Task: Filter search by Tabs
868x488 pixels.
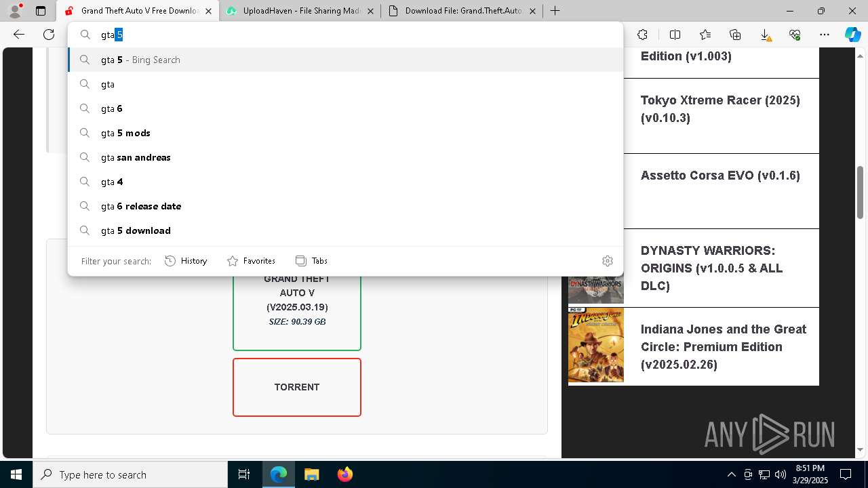Action: tap(311, 261)
